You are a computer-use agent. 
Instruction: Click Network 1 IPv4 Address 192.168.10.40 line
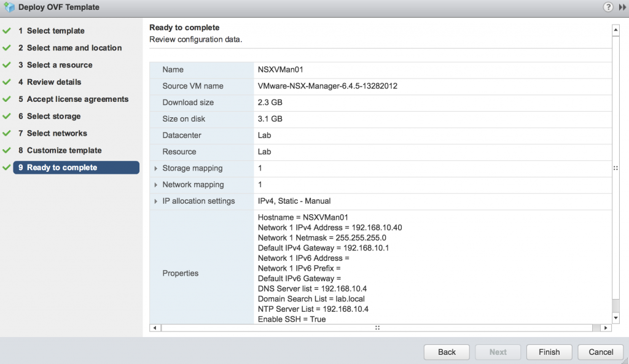coord(330,228)
